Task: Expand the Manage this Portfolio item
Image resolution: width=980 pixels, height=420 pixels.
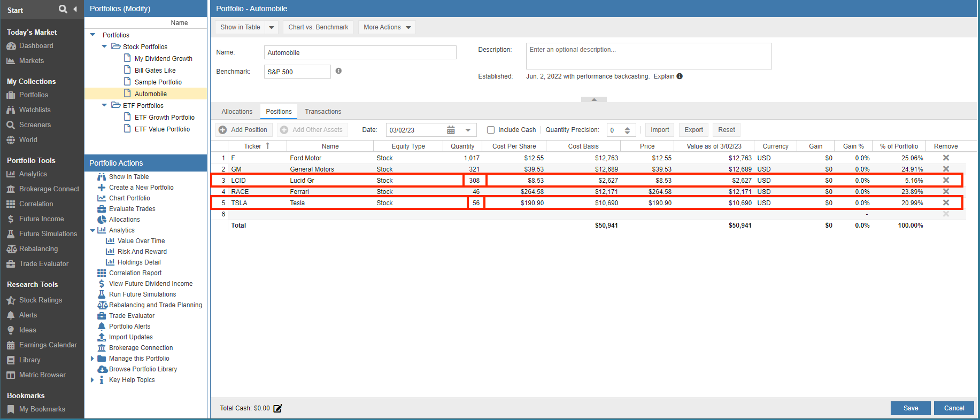Action: pyautogui.click(x=92, y=359)
